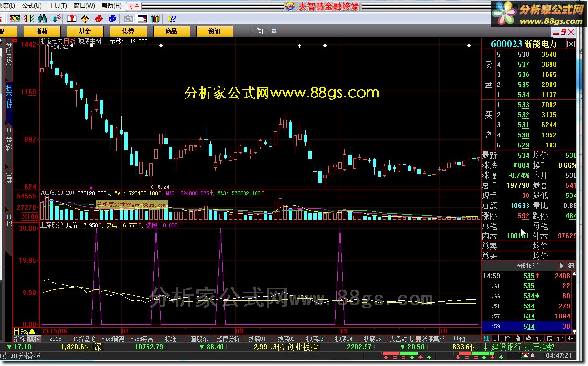The height and width of the screenshot is (366, 588).
Task: Click the red-green Z status bar icon
Action: (x=526, y=355)
